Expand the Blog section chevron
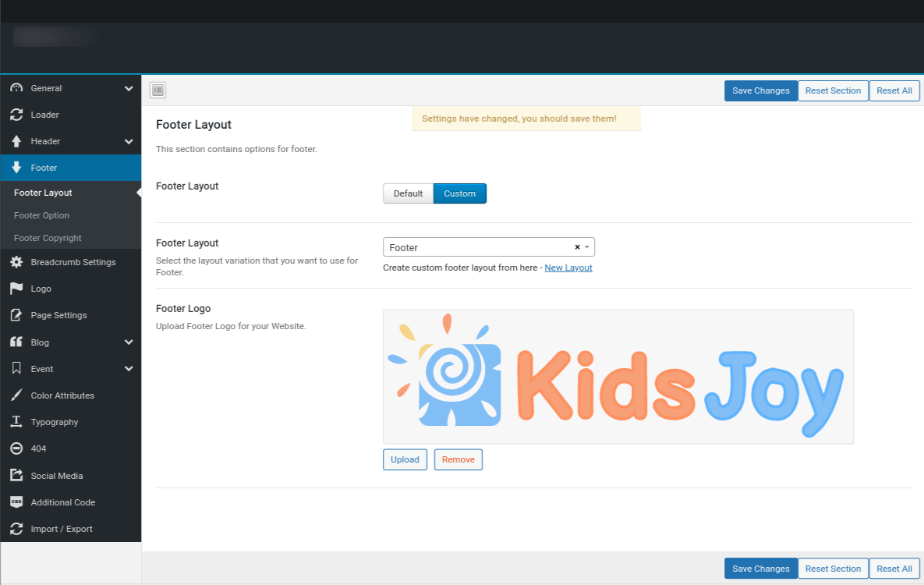 click(129, 342)
